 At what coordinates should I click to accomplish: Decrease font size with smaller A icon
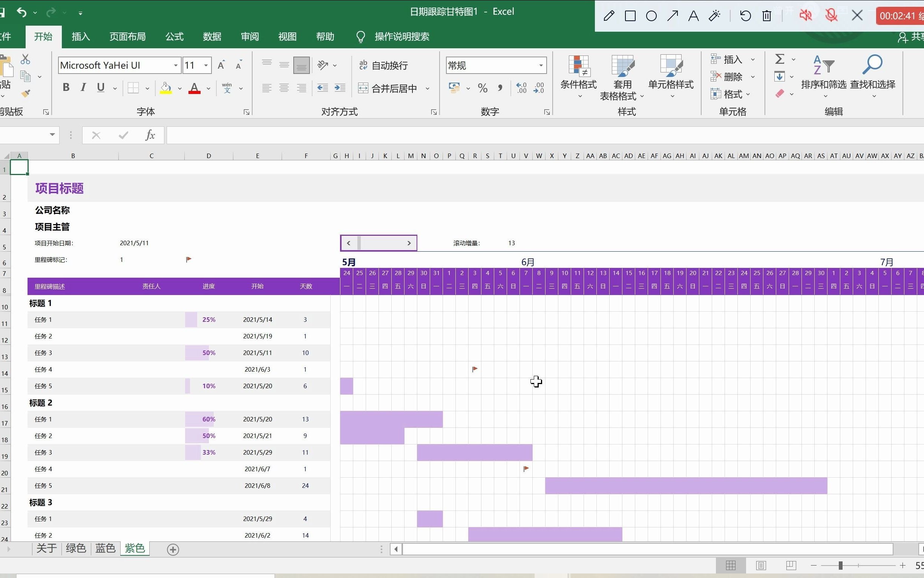pyautogui.click(x=239, y=65)
